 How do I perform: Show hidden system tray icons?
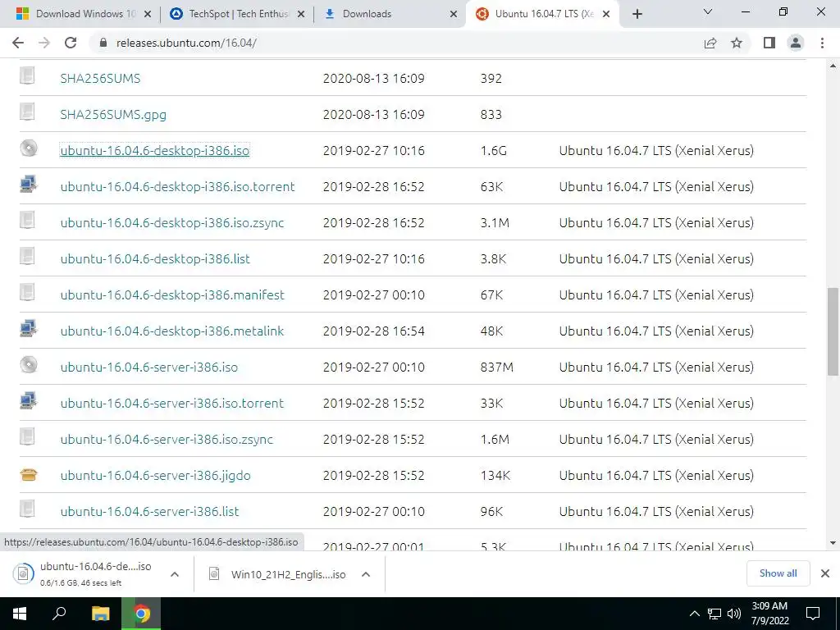[x=694, y=614]
